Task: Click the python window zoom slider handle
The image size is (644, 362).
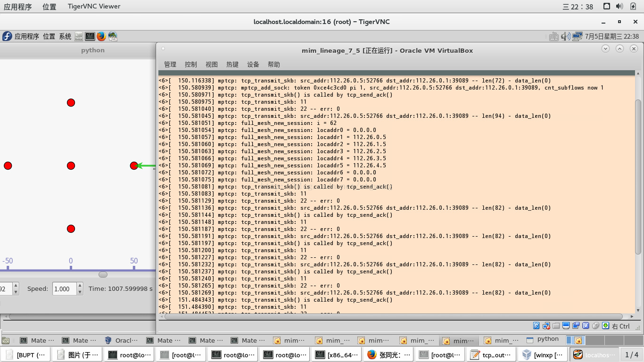Action: (103, 274)
